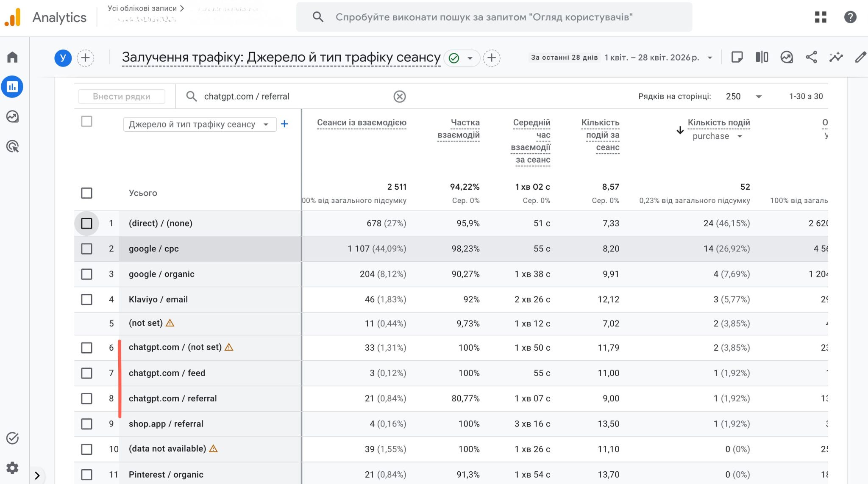This screenshot has height=484, width=868.
Task: Click the sort arrow by Кількість подій
Action: pos(680,130)
